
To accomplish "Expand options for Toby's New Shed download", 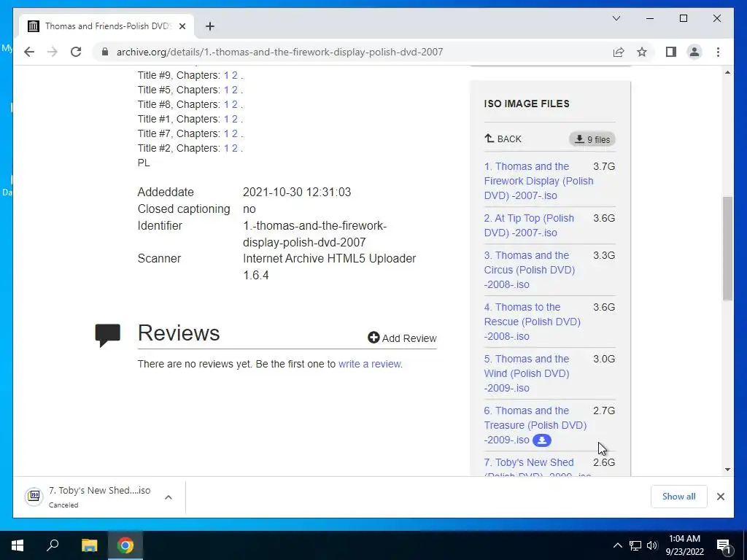I will click(x=169, y=497).
